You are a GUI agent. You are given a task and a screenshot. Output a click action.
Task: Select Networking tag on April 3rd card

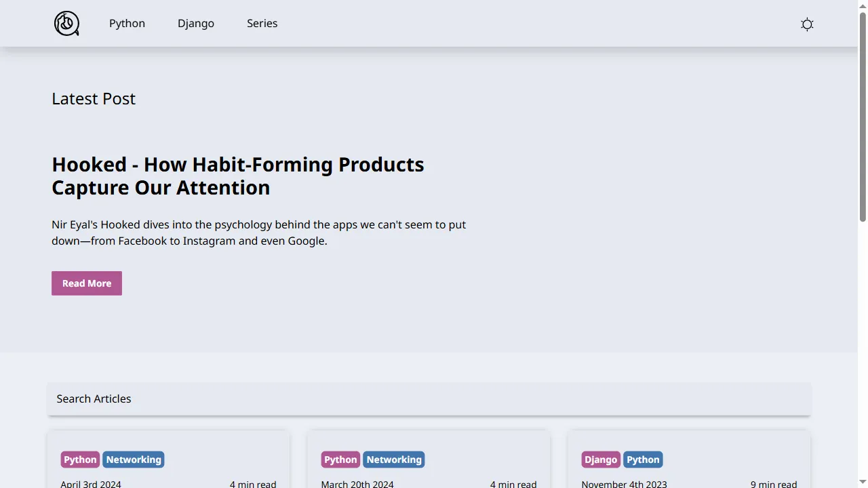coord(134,460)
